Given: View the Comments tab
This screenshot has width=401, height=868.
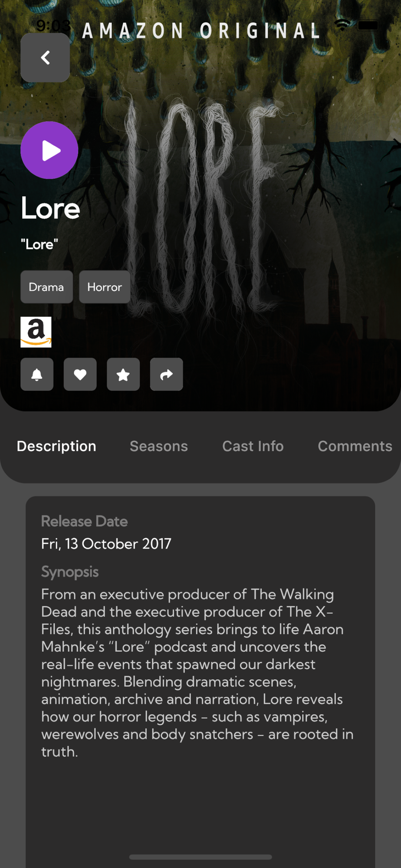Looking at the screenshot, I should 355,446.
